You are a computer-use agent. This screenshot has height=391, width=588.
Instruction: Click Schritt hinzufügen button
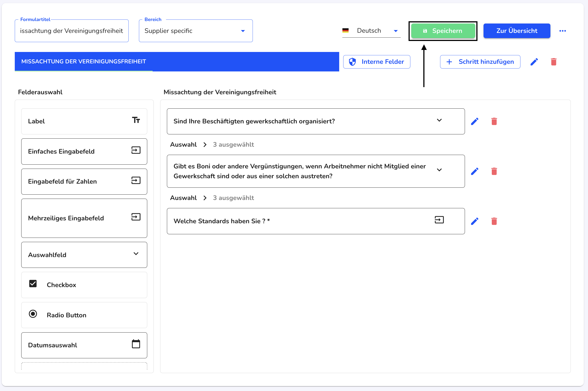coord(480,62)
